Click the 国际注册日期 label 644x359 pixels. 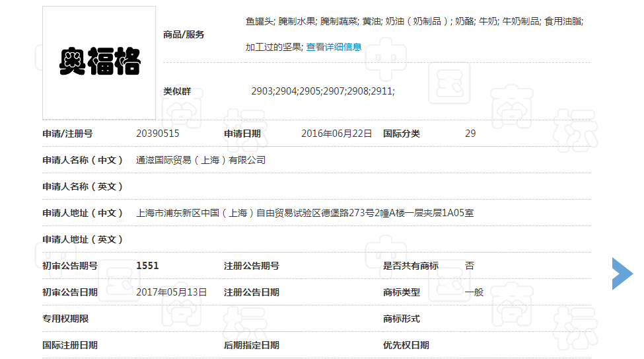70,345
